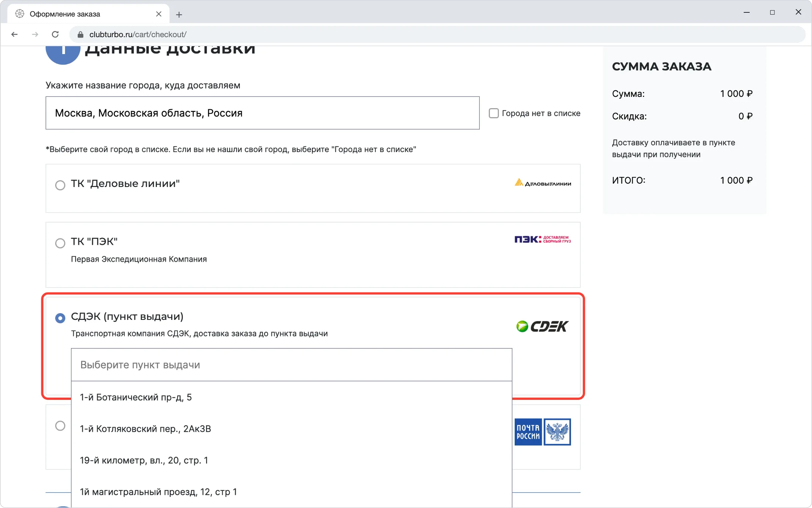The width and height of the screenshot is (812, 508).
Task: Click the ПЭК company logo
Action: [x=543, y=240]
